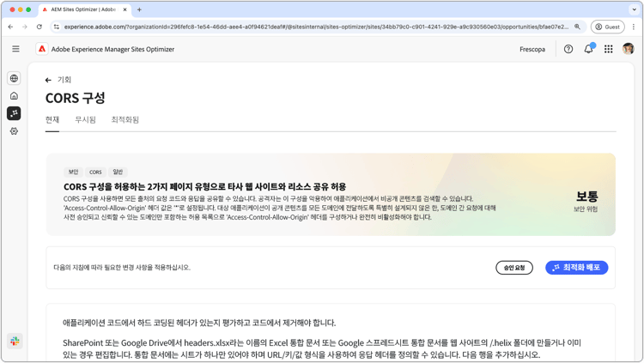Open the hamburger navigation menu
Viewport: 644px width, 363px height.
(x=15, y=49)
